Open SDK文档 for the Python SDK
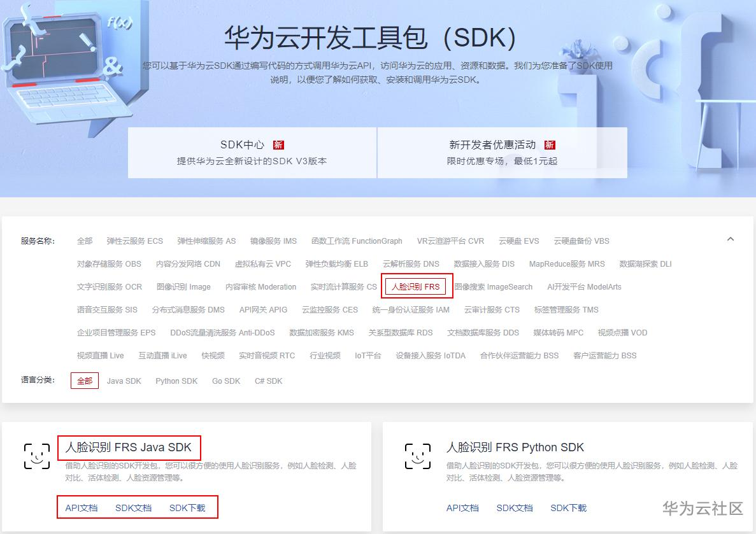This screenshot has width=756, height=534. [x=515, y=508]
